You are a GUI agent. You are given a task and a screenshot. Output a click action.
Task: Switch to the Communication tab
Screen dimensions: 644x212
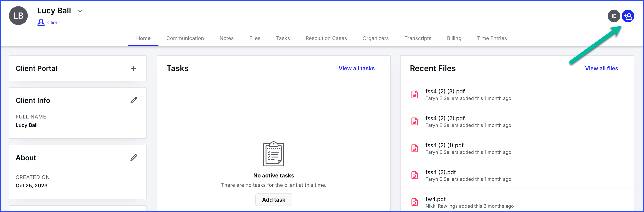pos(185,38)
